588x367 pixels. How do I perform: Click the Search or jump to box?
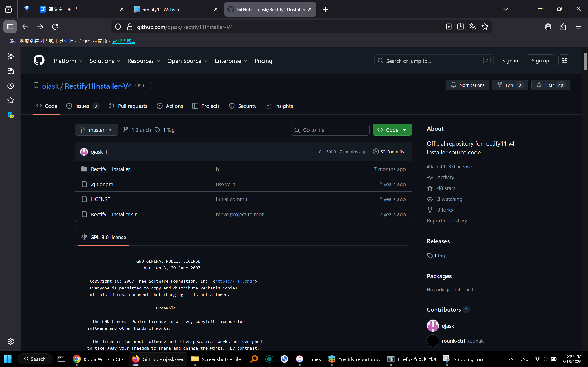[434, 60]
